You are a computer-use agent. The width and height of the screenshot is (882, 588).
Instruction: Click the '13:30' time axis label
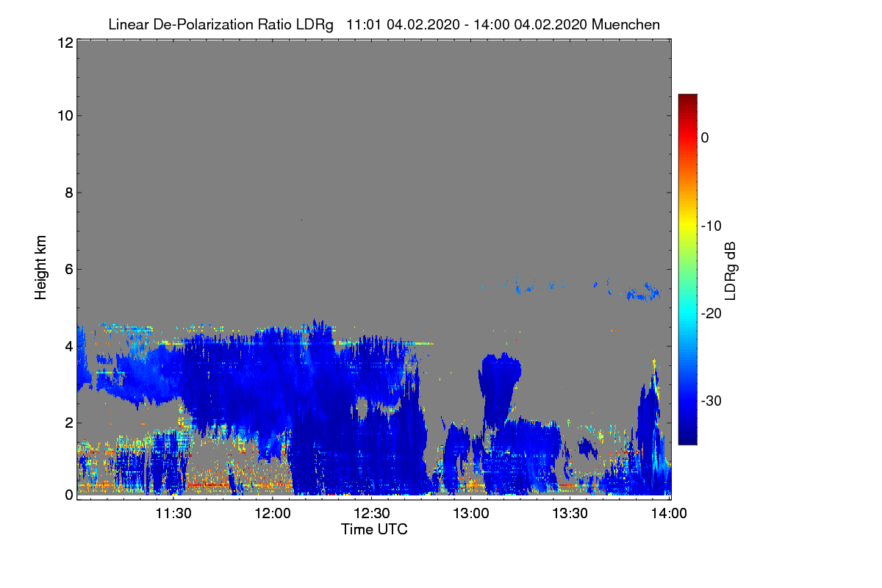570,514
